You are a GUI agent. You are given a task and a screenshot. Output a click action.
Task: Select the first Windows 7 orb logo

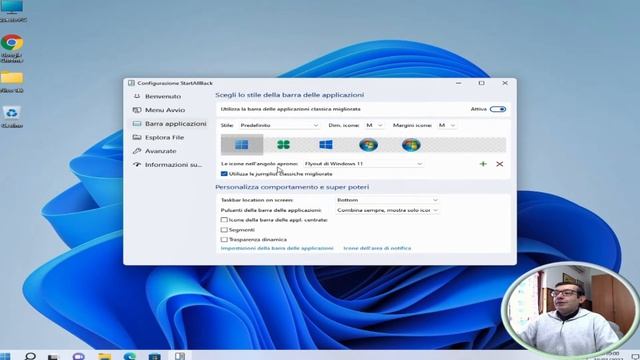[368, 144]
